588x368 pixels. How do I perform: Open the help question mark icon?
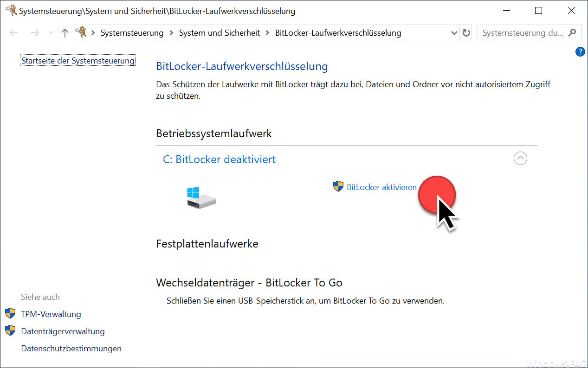(580, 52)
